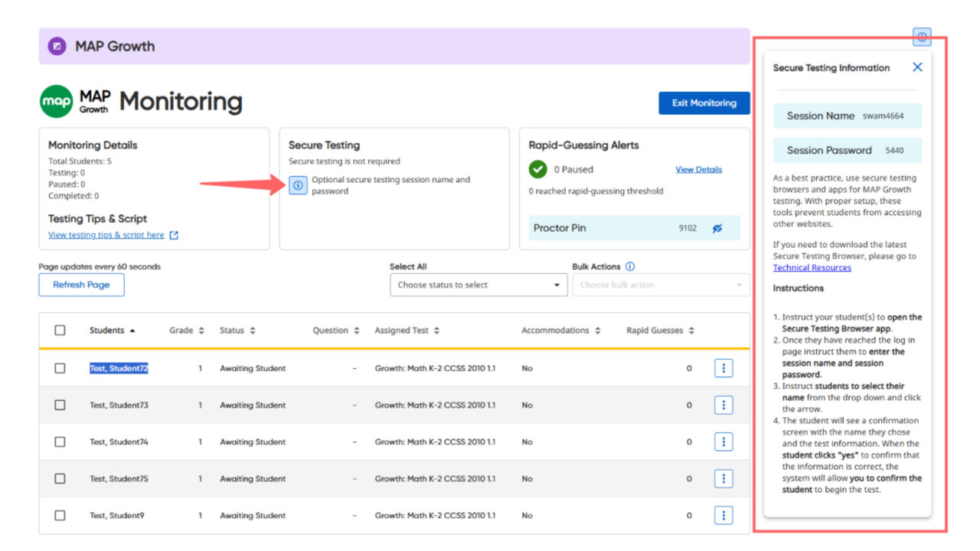Viewport: 980px width, 551px height.
Task: Expand the Choose status to select dropdown
Action: [479, 285]
